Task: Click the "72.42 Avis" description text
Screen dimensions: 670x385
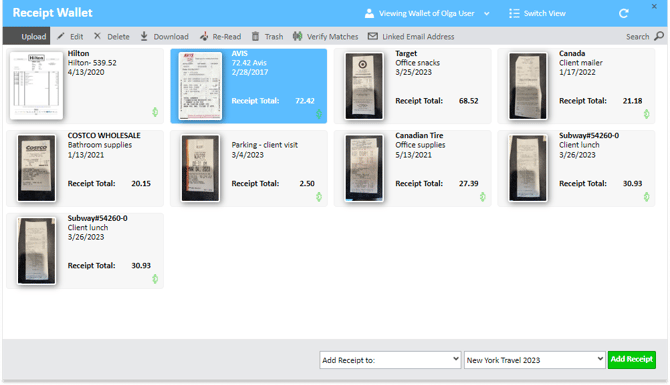Action: coord(249,63)
